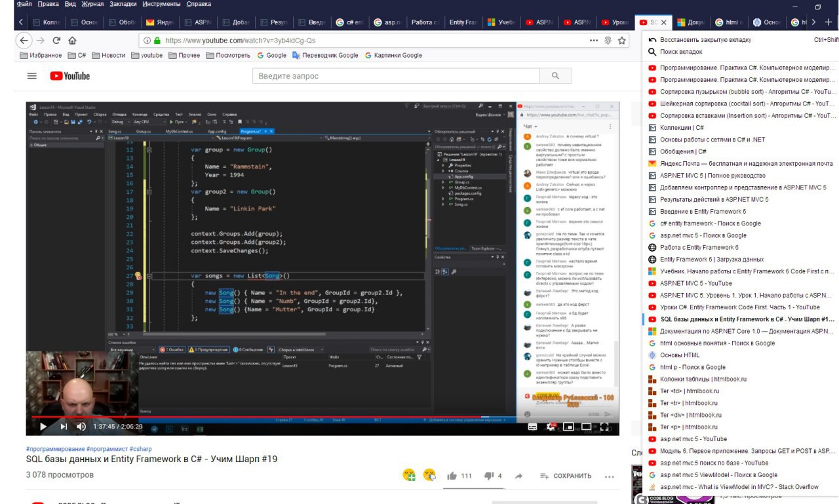Viewport: 839px width, 504px height.
Task: Open the youtube bookmarks folder
Action: point(146,55)
